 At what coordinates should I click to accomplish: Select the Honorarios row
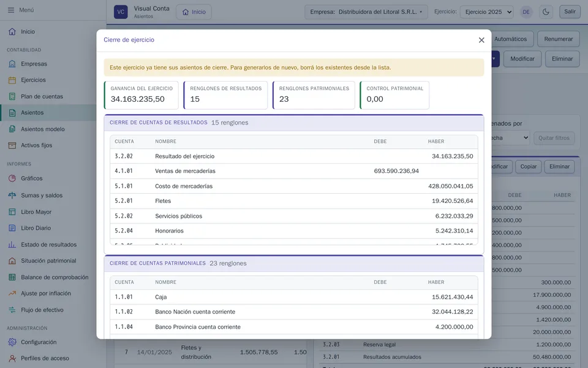pyautogui.click(x=293, y=231)
